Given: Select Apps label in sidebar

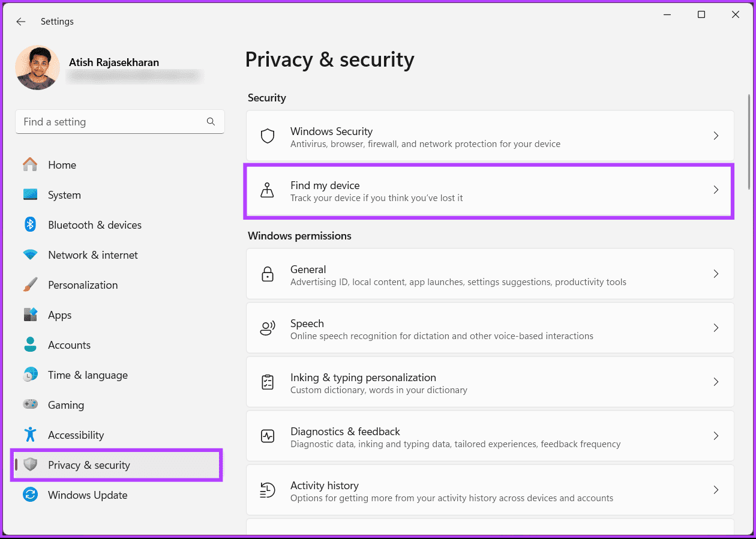Looking at the screenshot, I should point(59,315).
